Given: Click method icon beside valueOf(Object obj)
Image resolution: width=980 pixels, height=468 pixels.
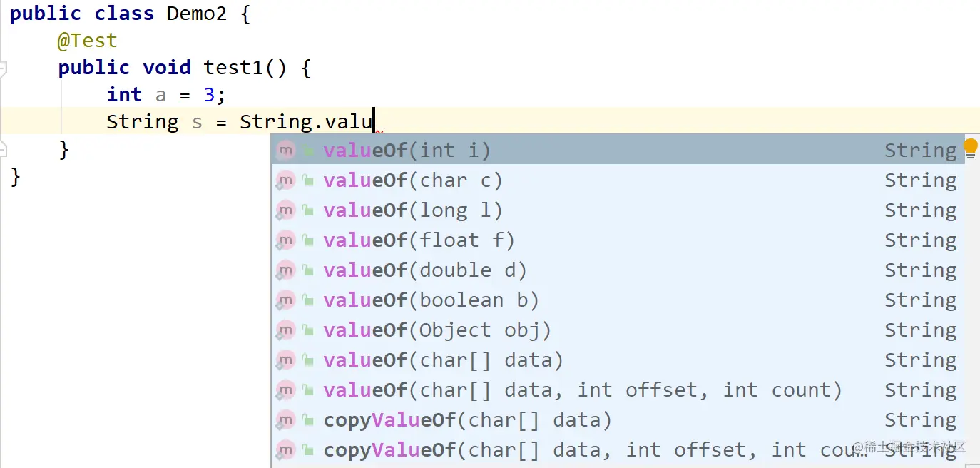Looking at the screenshot, I should click(285, 330).
